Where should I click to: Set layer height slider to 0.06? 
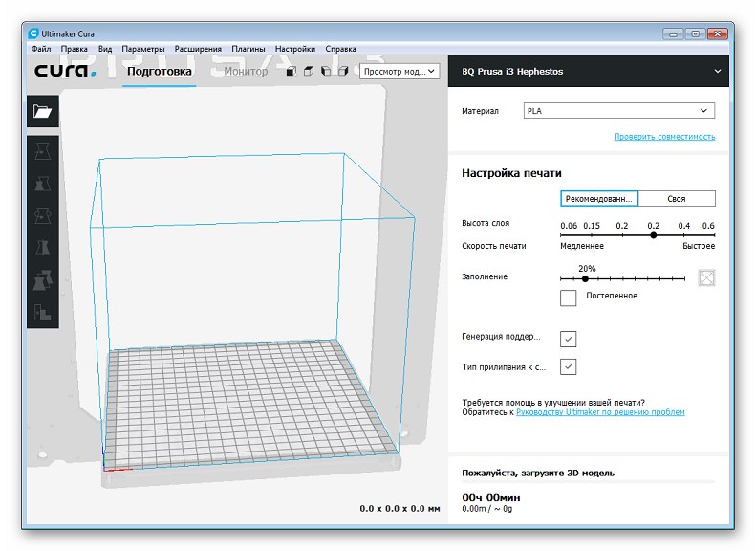tap(561, 235)
